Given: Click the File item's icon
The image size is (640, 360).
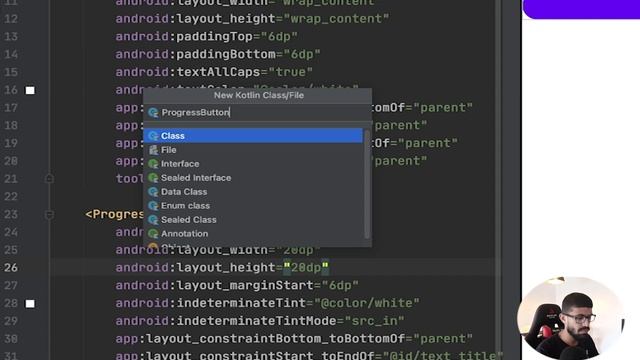Looking at the screenshot, I should [x=153, y=150].
